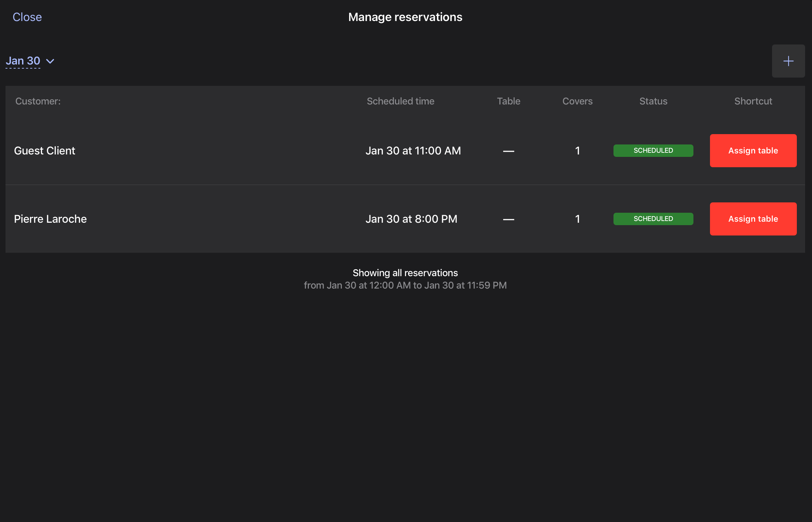Click the empty table dash for Pierre Laroche
This screenshot has height=522, width=812.
[508, 219]
